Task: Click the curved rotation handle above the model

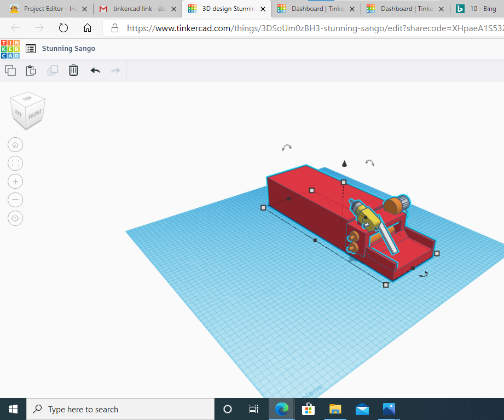Action: [x=286, y=147]
